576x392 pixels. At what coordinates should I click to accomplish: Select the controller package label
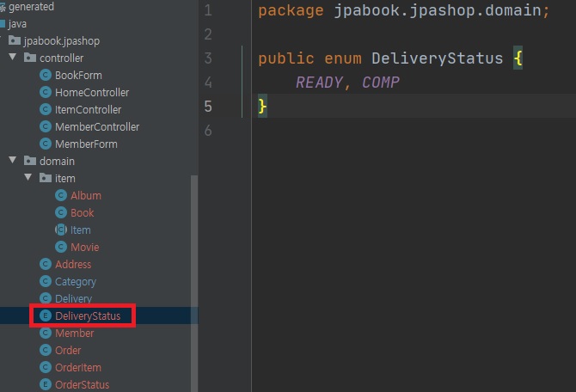[61, 58]
